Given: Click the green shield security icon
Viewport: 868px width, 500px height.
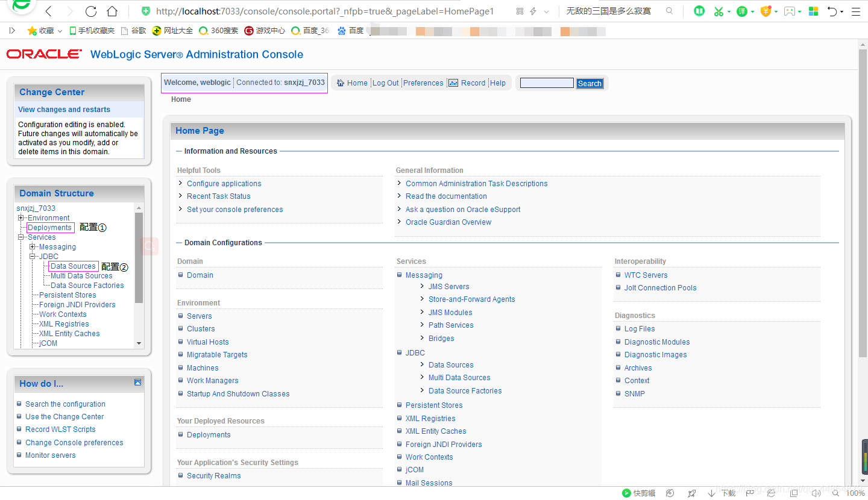Looking at the screenshot, I should 145,11.
